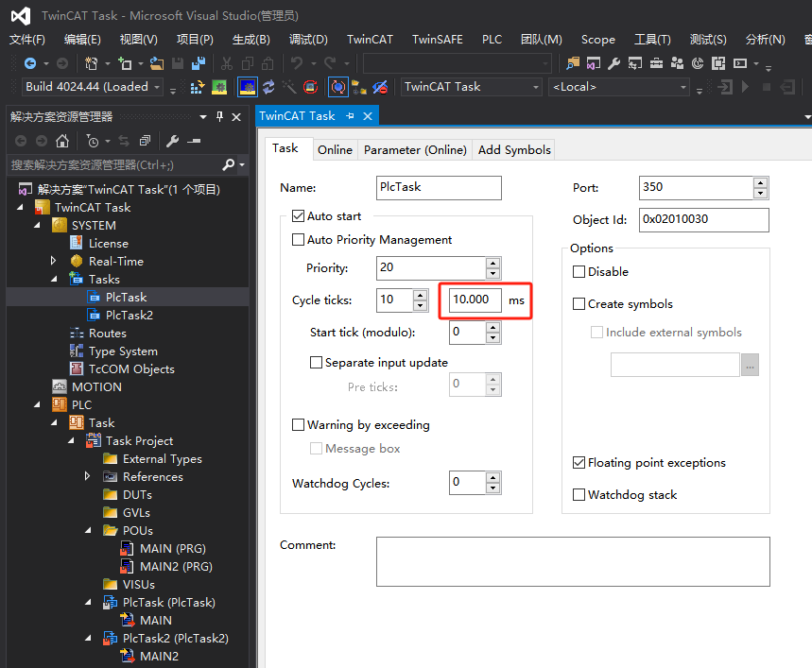The width and height of the screenshot is (812, 668).
Task: Click the Undo toolbar icon
Action: pyautogui.click(x=297, y=63)
